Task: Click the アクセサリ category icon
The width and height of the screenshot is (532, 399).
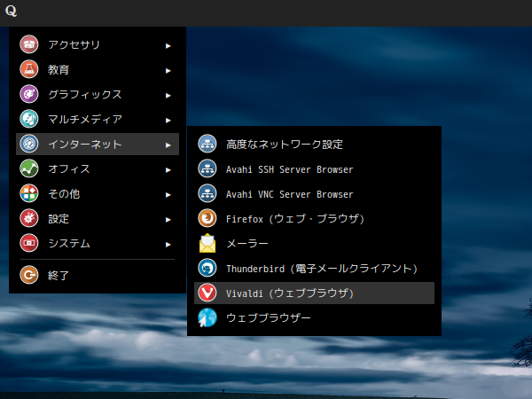Action: [29, 44]
